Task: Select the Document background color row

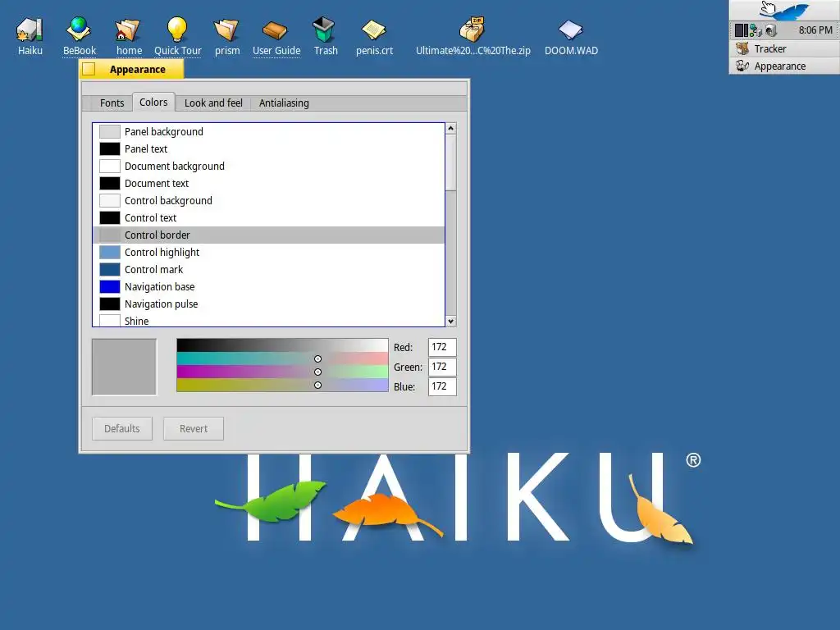Action: pyautogui.click(x=268, y=166)
